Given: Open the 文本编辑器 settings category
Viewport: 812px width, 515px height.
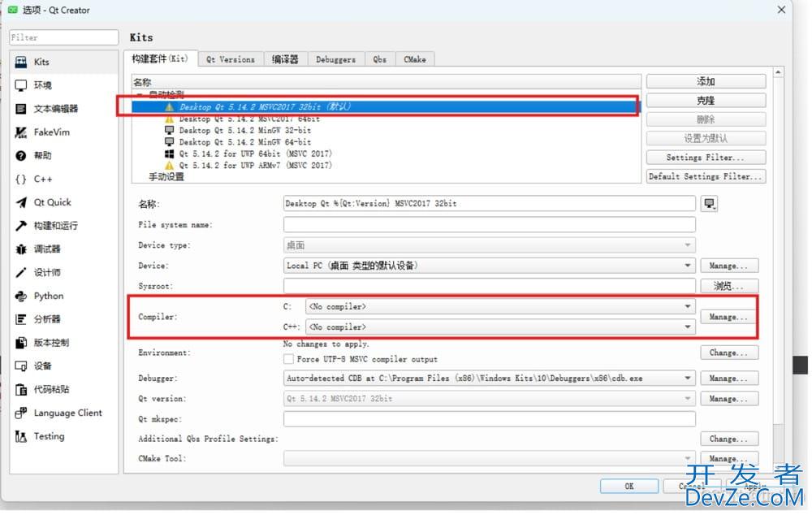Looking at the screenshot, I should click(64, 109).
